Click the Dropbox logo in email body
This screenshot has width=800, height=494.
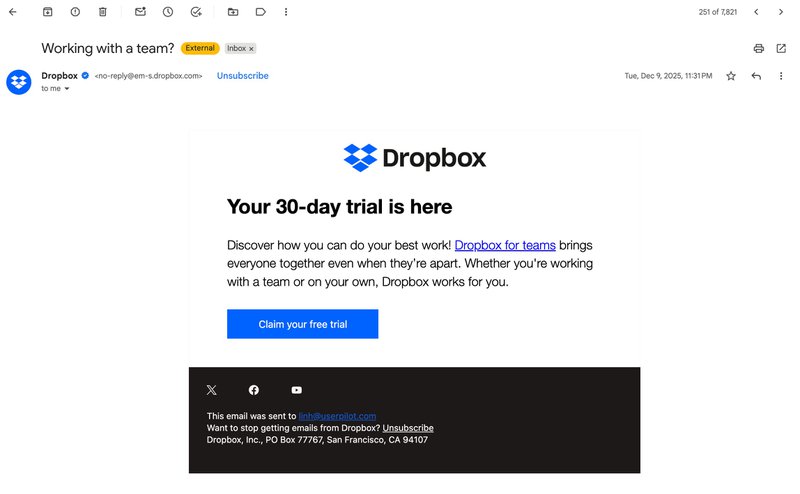[x=414, y=158]
